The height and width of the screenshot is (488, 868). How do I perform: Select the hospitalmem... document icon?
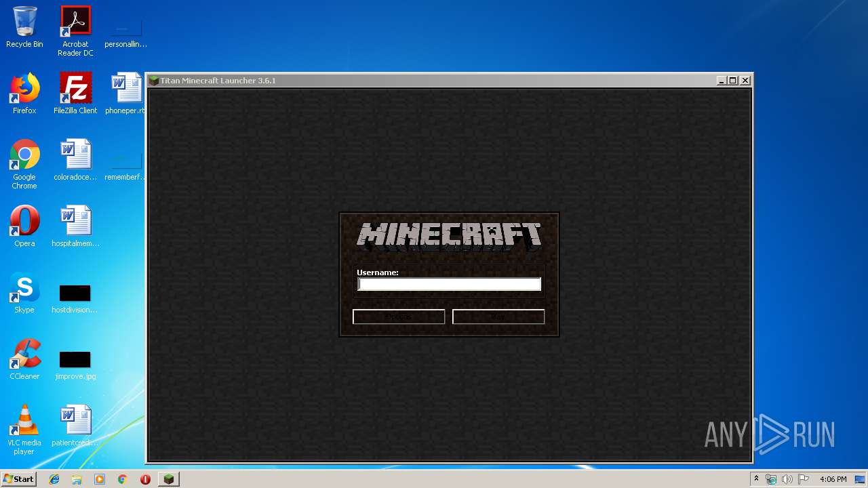click(75, 226)
